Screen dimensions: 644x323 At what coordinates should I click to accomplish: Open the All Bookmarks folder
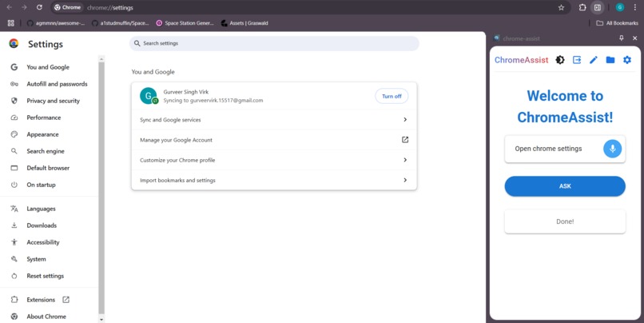tap(618, 23)
